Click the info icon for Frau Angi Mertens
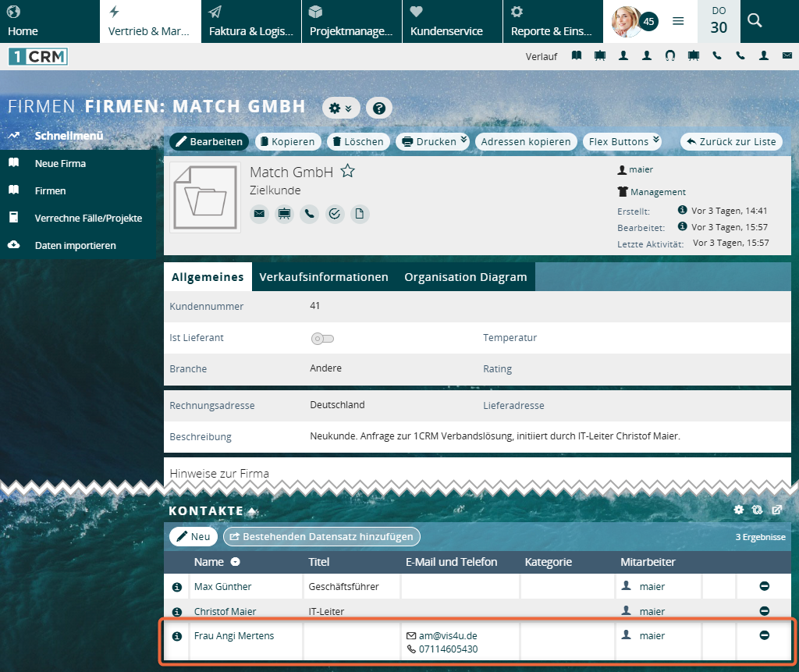Screen dimensions: 799x672 point(177,636)
